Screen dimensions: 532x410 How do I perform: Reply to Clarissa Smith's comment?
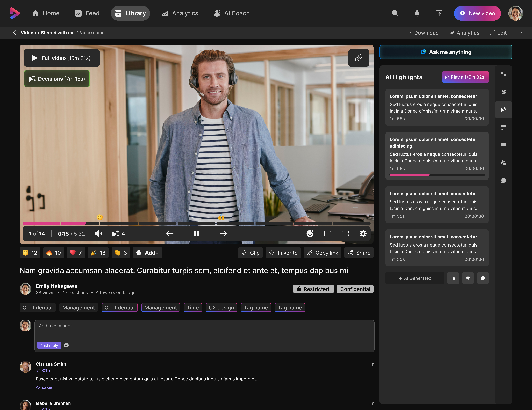(x=44, y=388)
